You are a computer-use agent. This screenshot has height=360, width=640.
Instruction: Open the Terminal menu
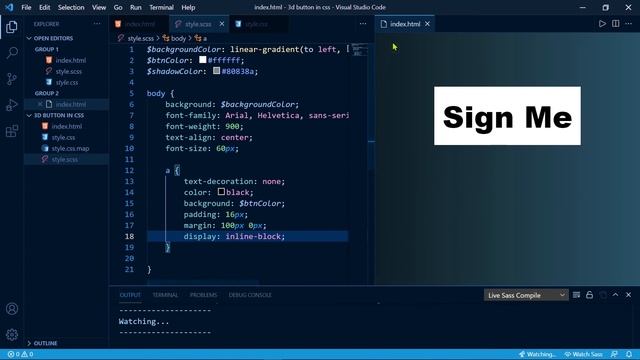pos(161,7)
